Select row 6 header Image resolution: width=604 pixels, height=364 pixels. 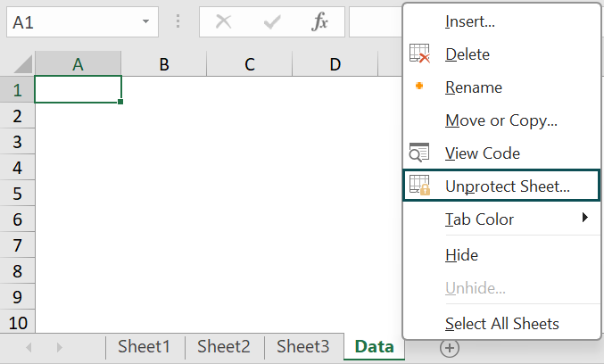(x=17, y=219)
